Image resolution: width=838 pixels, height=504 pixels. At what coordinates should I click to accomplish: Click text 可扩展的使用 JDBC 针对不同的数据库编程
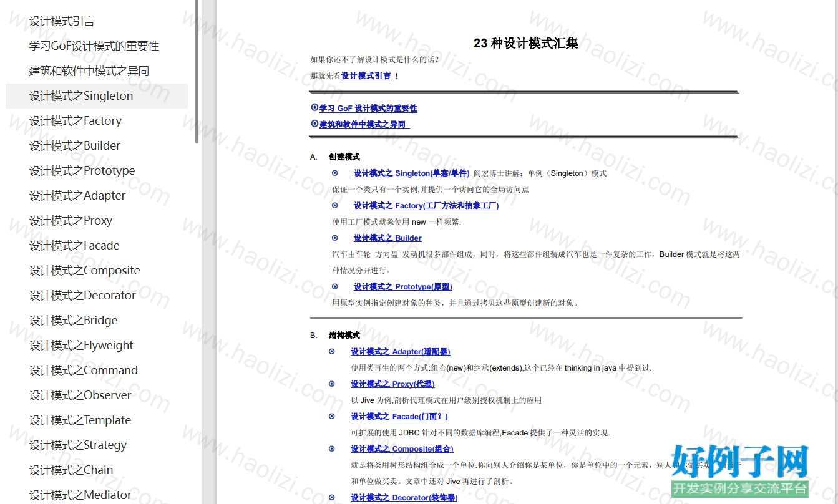coord(426,432)
